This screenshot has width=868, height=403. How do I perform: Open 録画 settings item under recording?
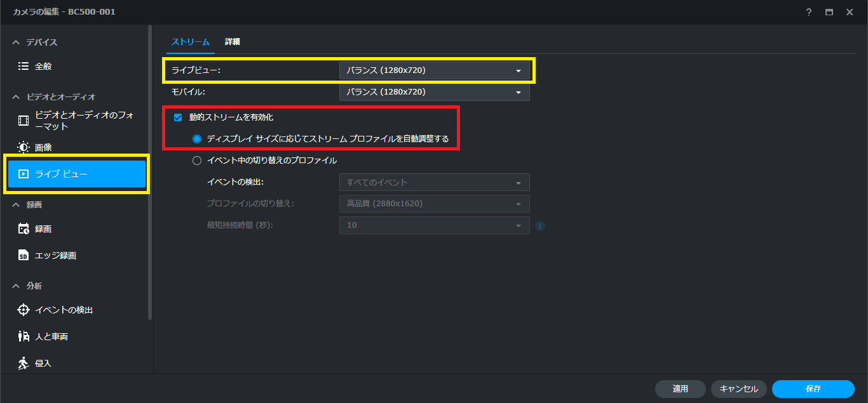point(76,229)
